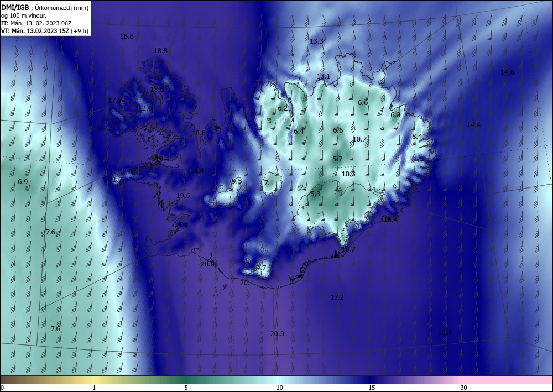Viewport: 553px width, 392px height.
Task: Click the map value 20.1
Action: tap(247, 283)
